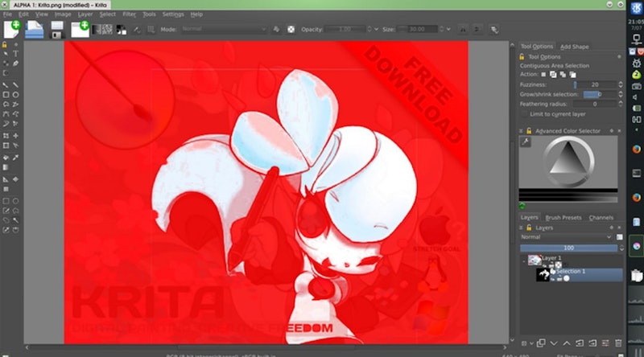
Task: Click the save document icon
Action: point(57,30)
